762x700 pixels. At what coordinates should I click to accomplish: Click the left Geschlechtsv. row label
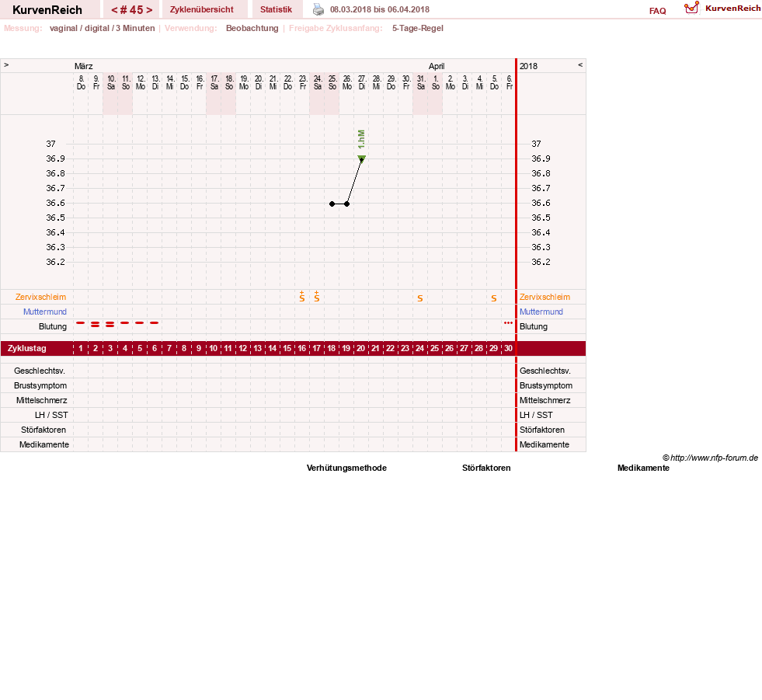[x=40, y=371]
